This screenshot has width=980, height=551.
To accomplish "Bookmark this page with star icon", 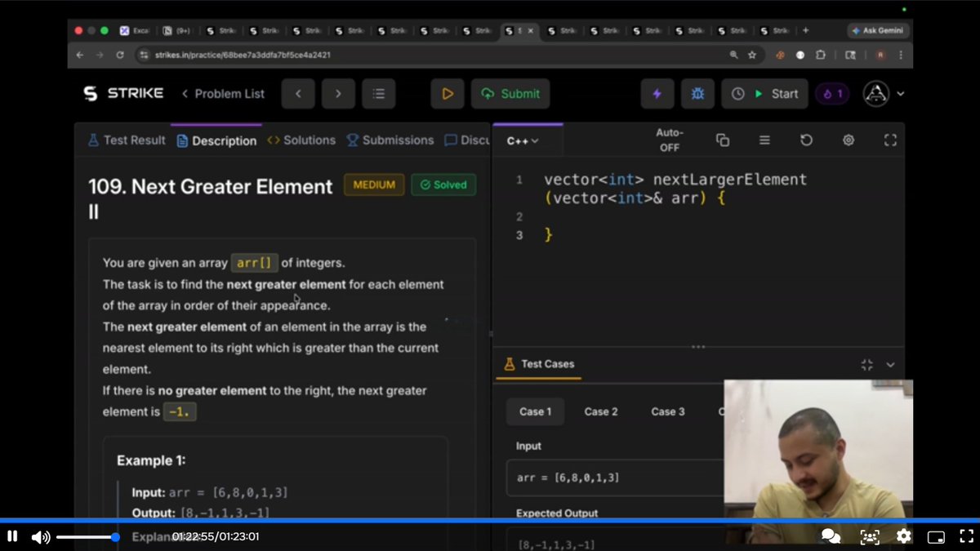I will (x=752, y=55).
